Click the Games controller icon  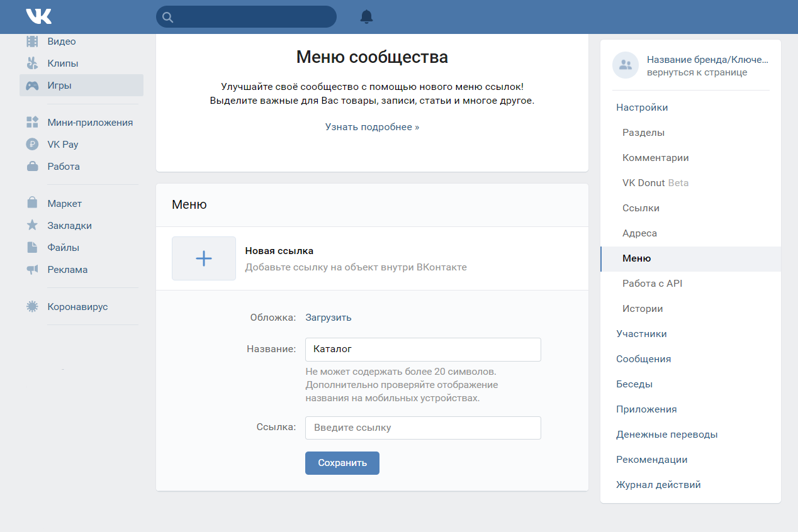[32, 86]
